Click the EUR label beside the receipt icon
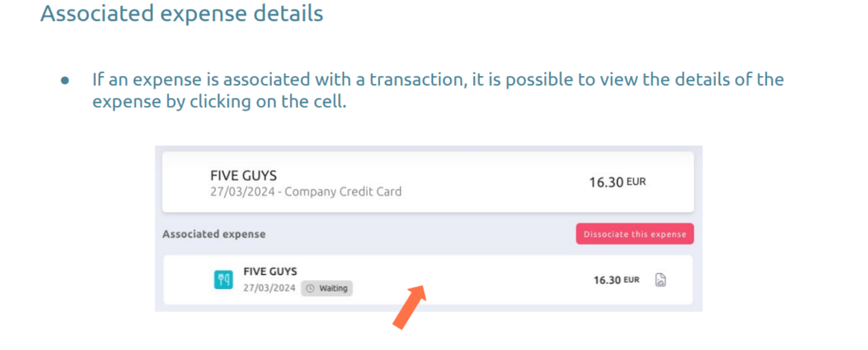Image resolution: width=868 pixels, height=350 pixels. click(631, 280)
